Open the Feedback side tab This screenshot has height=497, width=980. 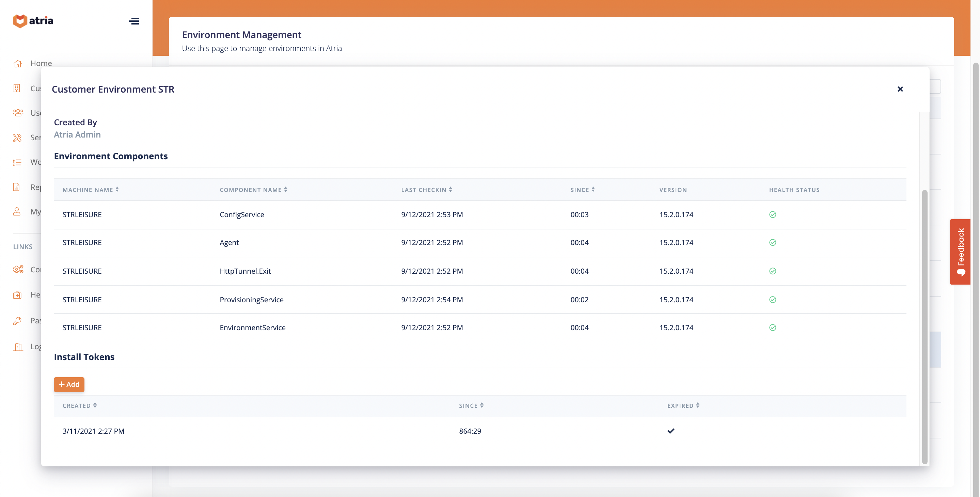tap(960, 252)
